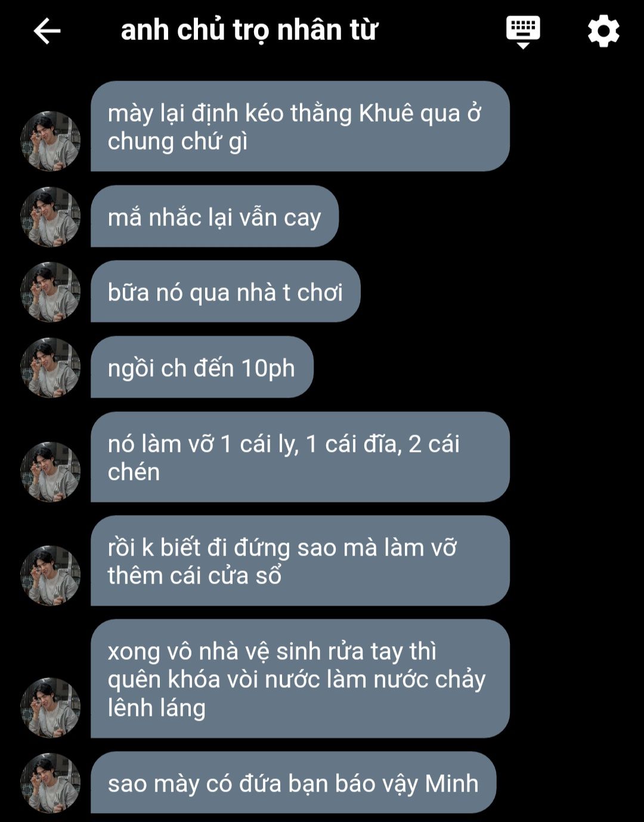The image size is (644, 822).
Task: Open chat title 'anh chủ trọ nhân từ'
Action: (x=249, y=30)
